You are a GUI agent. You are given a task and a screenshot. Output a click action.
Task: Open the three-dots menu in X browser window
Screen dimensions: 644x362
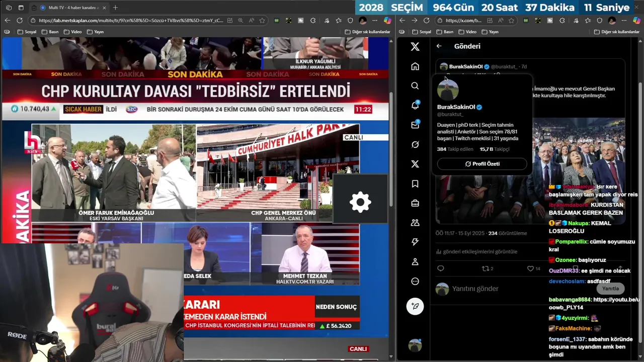(x=624, y=21)
